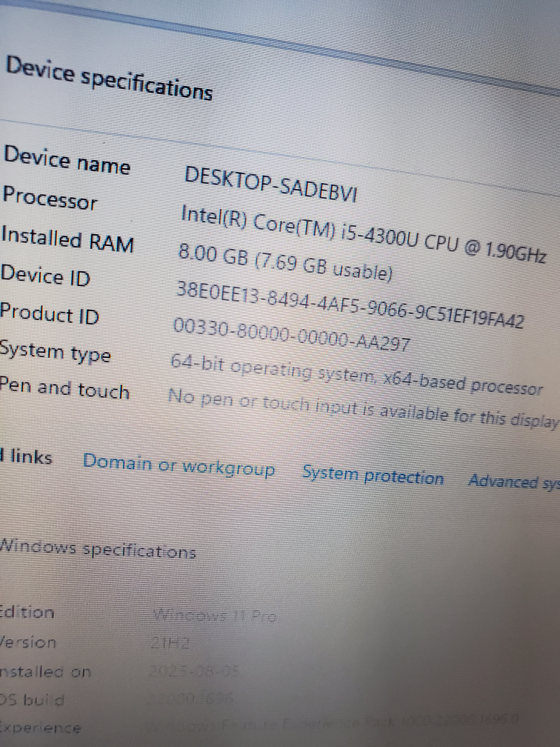560x747 pixels.
Task: Select the device name DESKTOP-SADEBVI
Action: click(x=270, y=185)
